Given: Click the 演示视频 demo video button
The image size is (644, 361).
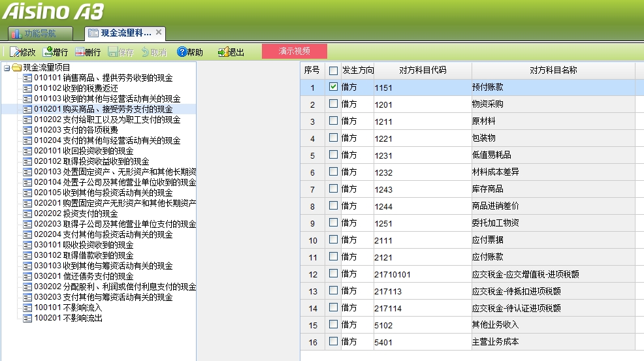Looking at the screenshot, I should (x=294, y=52).
